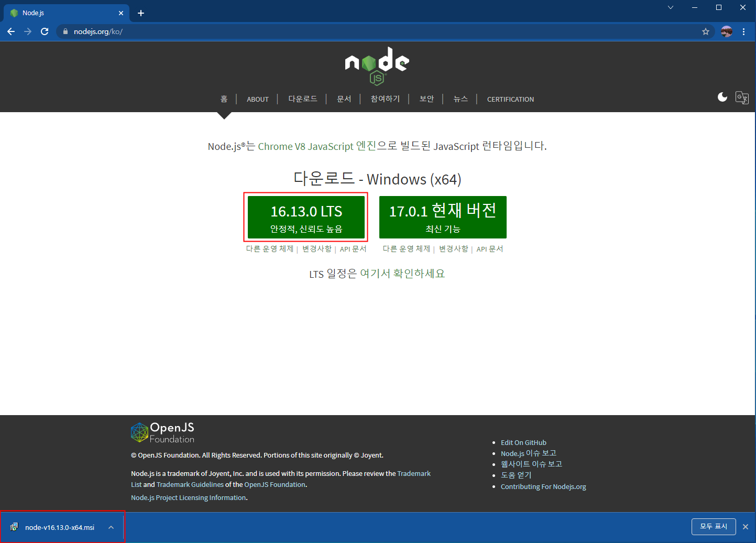This screenshot has height=543, width=756.
Task: Open the 참여하기 nav item
Action: [x=385, y=99]
